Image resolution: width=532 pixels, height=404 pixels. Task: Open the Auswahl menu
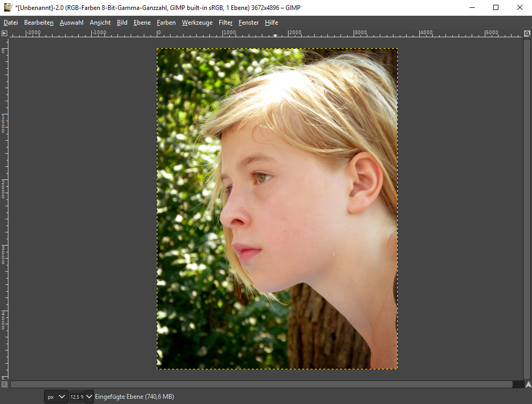[71, 23]
